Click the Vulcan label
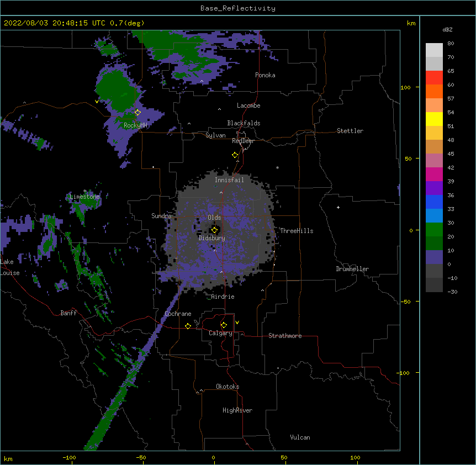Image resolution: width=476 pixels, height=465 pixels. [300, 437]
